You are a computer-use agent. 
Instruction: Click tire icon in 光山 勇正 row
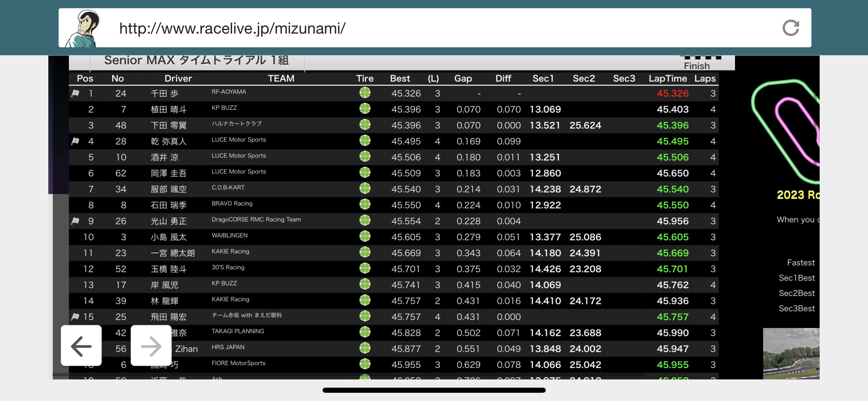tap(365, 220)
